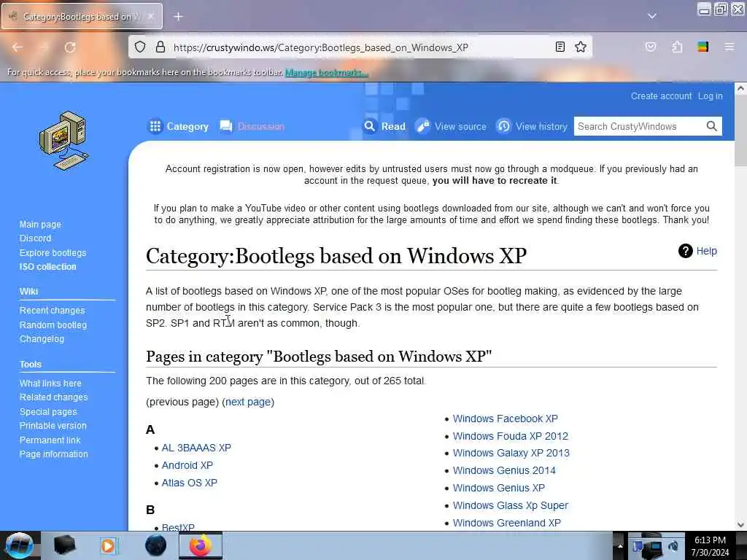The height and width of the screenshot is (560, 747).
Task: Open Windows Fouda XP 2012 page
Action: click(x=510, y=436)
